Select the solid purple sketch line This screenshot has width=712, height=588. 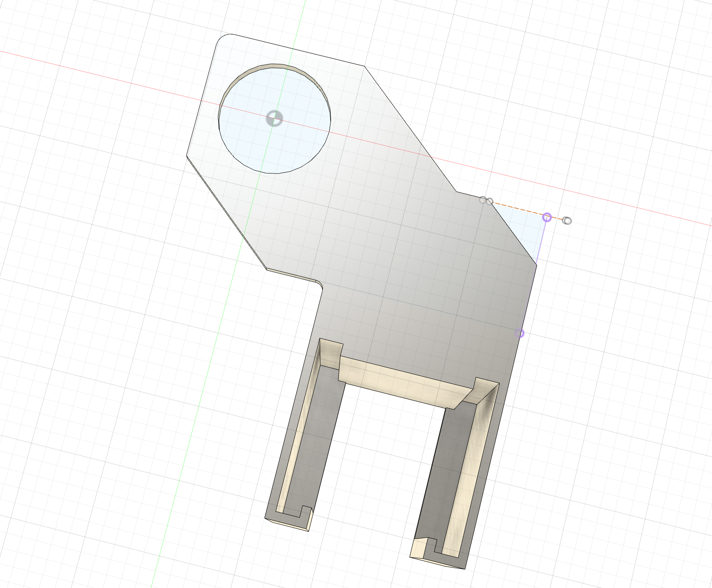point(542,241)
